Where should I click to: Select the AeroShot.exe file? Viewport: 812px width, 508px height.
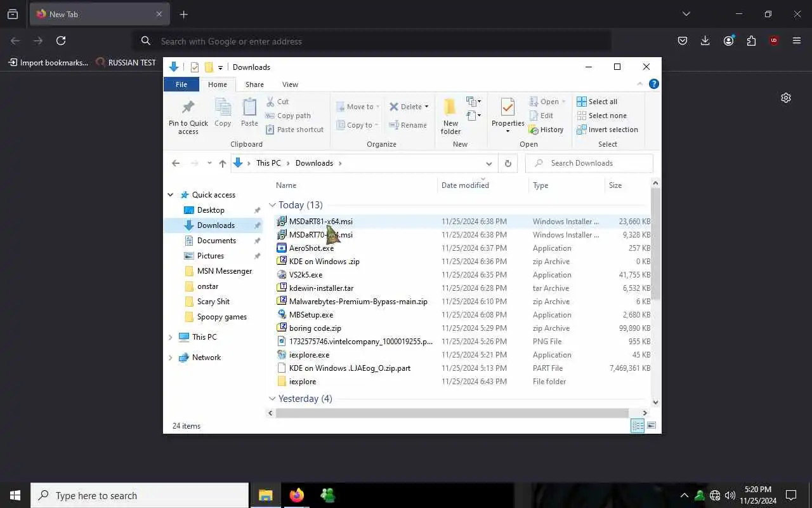click(311, 248)
